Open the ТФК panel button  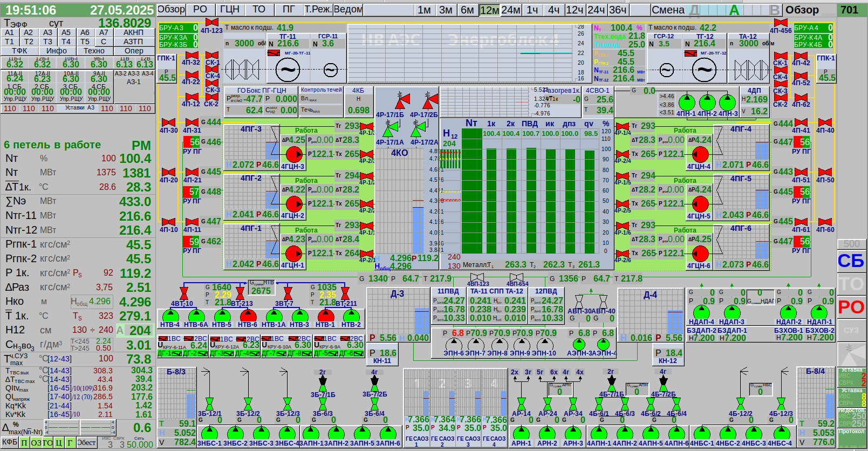tap(19, 51)
